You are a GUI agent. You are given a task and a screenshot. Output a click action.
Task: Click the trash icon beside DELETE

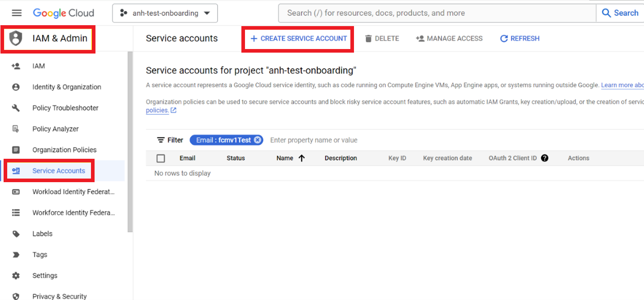click(x=368, y=39)
